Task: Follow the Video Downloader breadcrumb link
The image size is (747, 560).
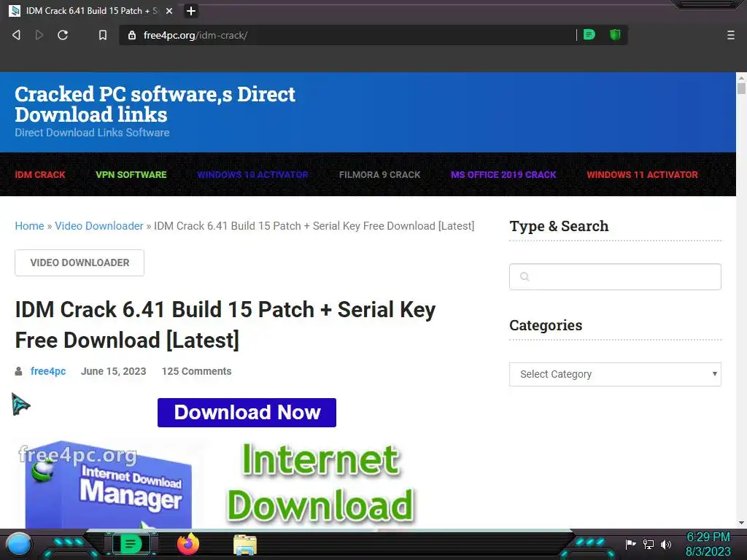Action: [99, 226]
